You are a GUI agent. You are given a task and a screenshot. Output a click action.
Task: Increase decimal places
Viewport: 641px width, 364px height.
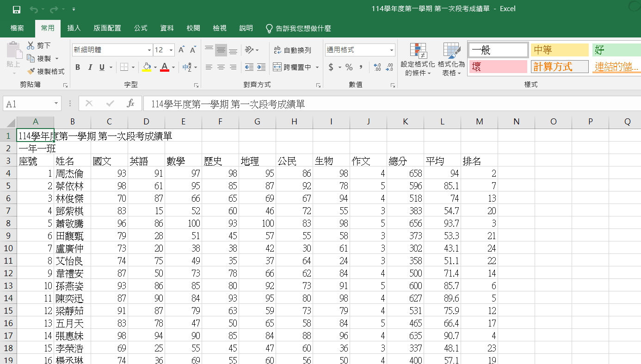(x=377, y=67)
